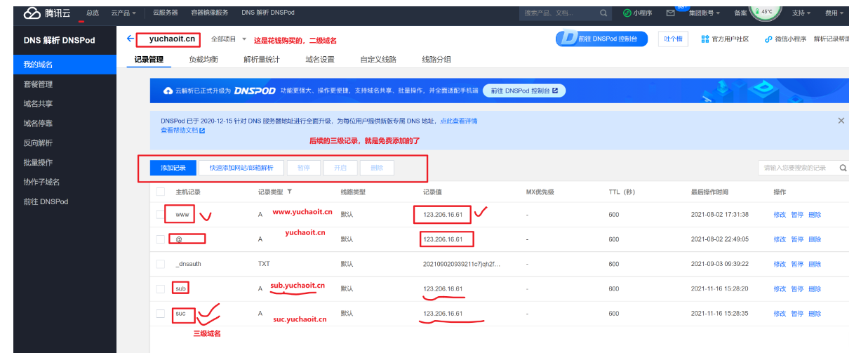Open DNS 解析 DNSPod in top navigation
The width and height of the screenshot is (868, 353).
coord(267,13)
